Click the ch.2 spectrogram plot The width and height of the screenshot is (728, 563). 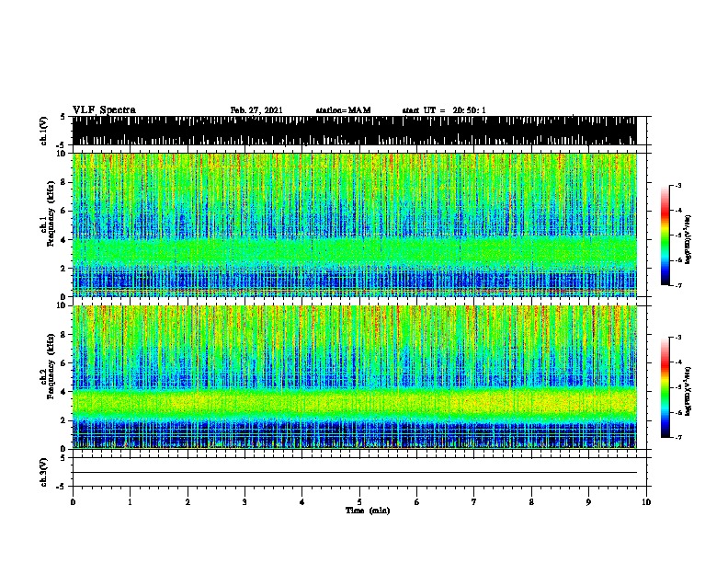(355, 377)
